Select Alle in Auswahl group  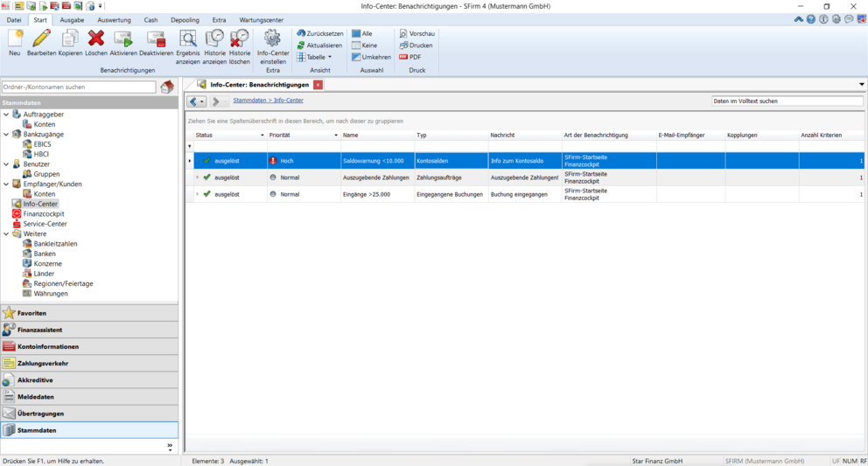pos(362,33)
